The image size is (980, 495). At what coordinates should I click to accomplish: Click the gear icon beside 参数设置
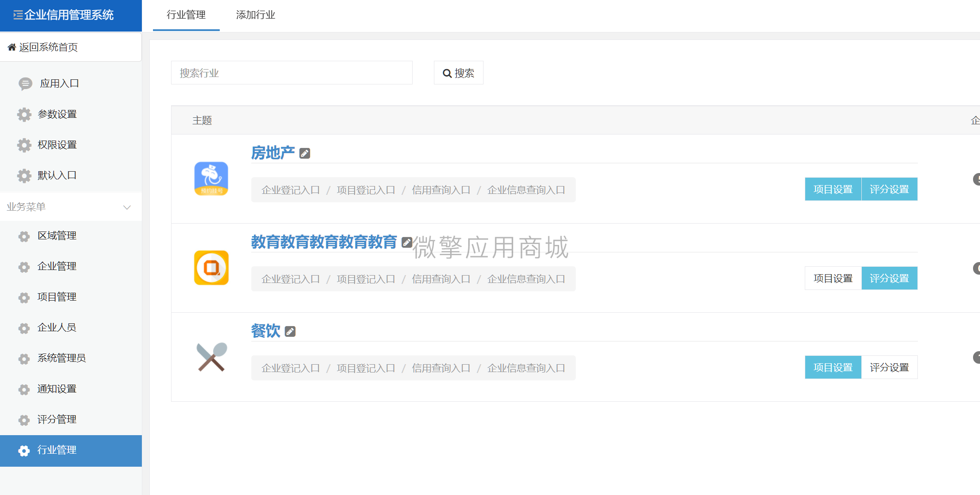(x=24, y=115)
